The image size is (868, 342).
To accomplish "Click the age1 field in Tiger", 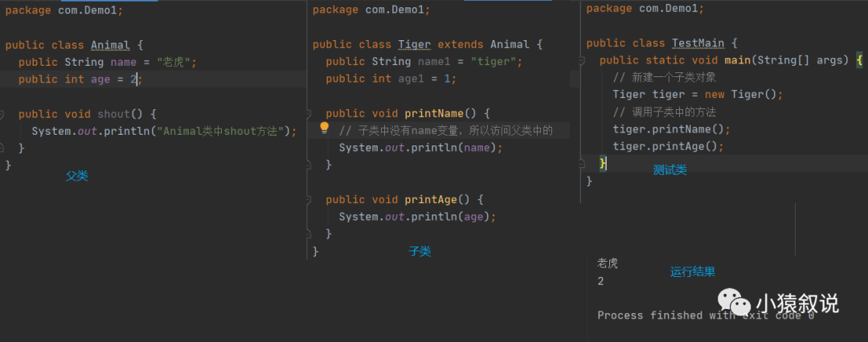I will [x=411, y=79].
